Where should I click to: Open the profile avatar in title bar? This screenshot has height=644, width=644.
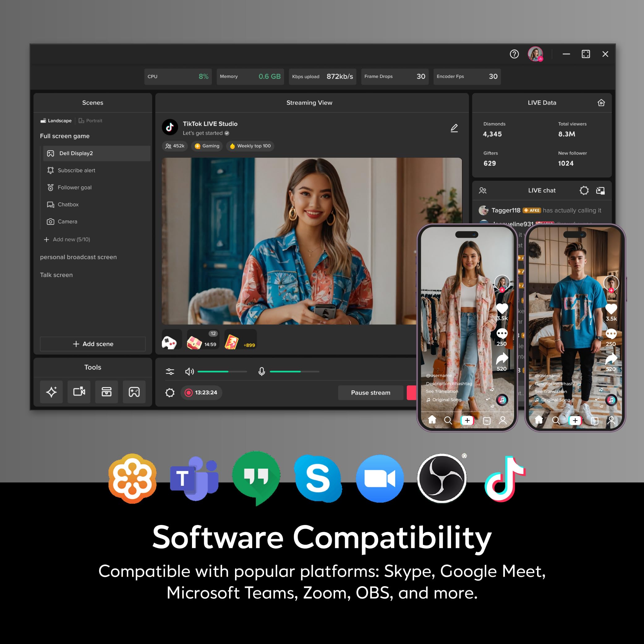535,54
